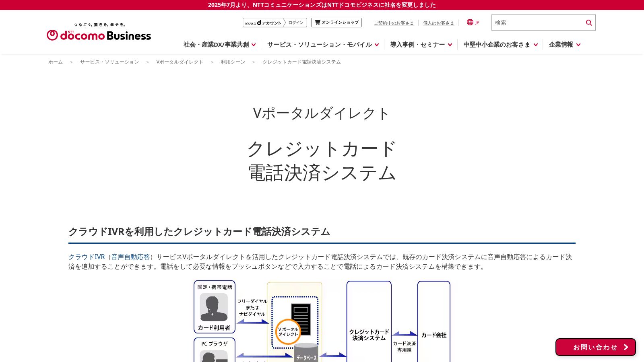Image resolution: width=644 pixels, height=362 pixels.
Task: Click the globe language icon
Action: [470, 22]
